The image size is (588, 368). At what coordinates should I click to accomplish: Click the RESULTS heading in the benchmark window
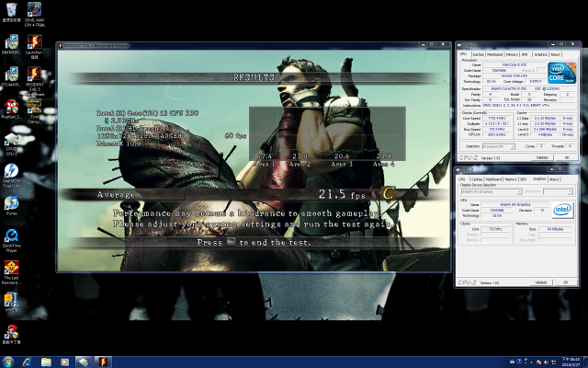coord(254,77)
